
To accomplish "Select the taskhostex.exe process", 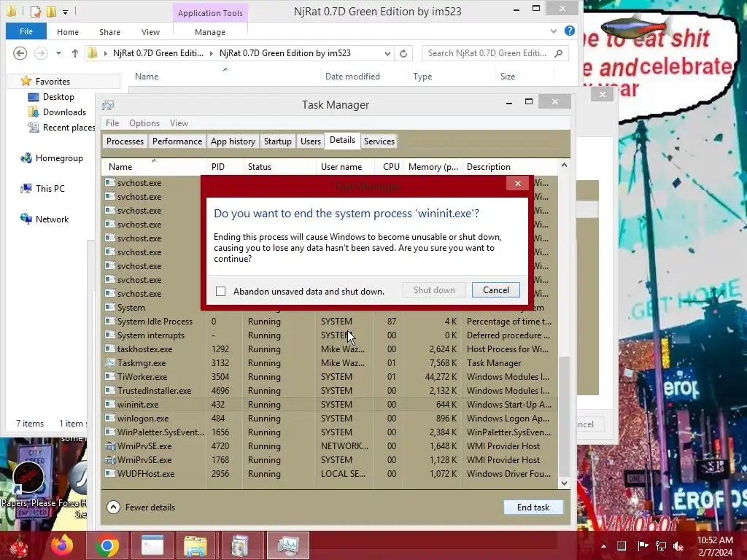I will coord(329,349).
